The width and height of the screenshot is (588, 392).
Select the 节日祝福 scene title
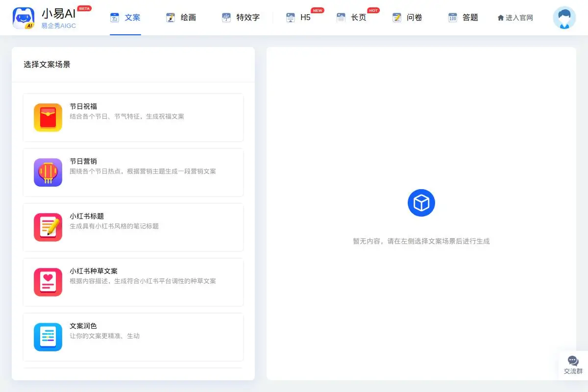(x=83, y=106)
